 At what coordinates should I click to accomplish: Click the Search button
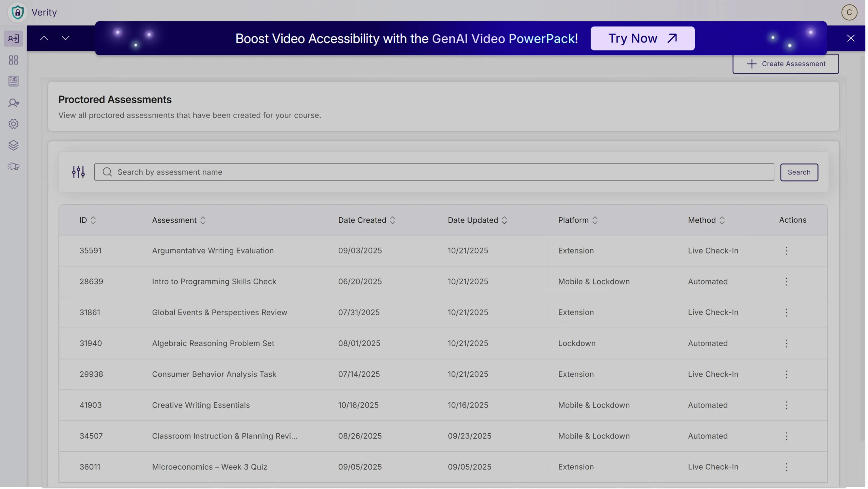point(799,172)
